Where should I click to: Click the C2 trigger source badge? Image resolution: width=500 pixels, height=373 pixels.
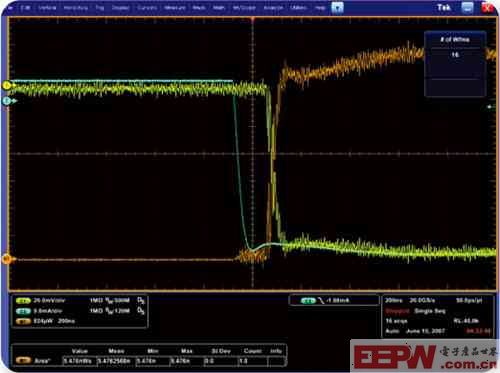[308, 301]
